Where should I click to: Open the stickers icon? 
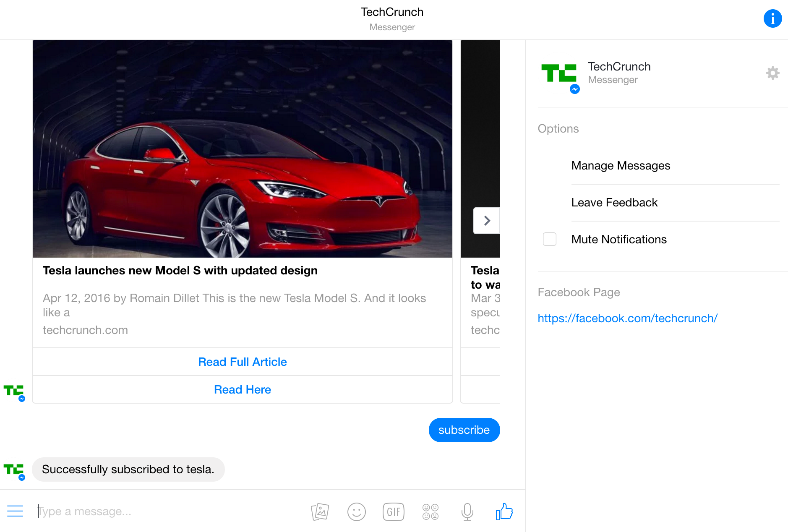coord(430,512)
